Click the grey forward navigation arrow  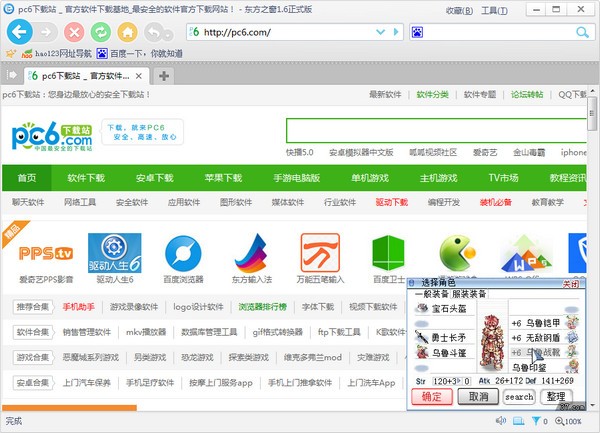pyautogui.click(x=46, y=32)
